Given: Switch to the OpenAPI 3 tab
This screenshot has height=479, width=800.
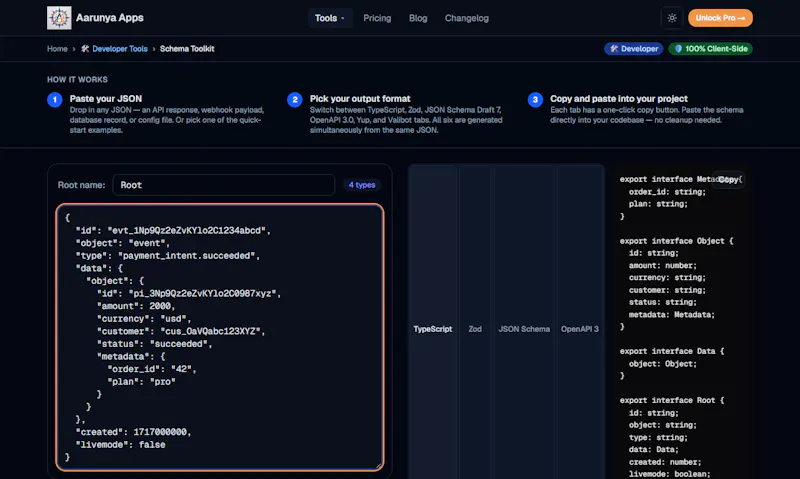Looking at the screenshot, I should (x=580, y=329).
